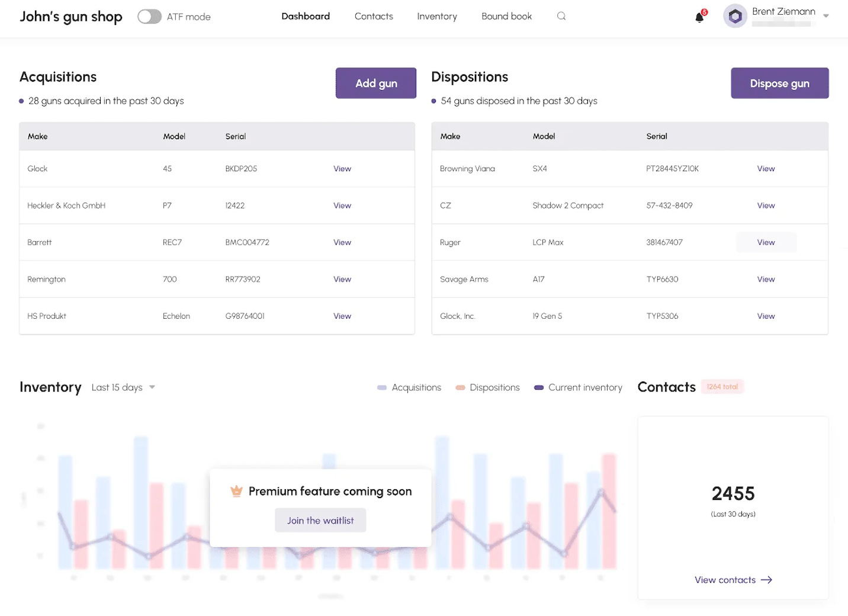Click the Add gun button
848x616 pixels.
pos(375,83)
